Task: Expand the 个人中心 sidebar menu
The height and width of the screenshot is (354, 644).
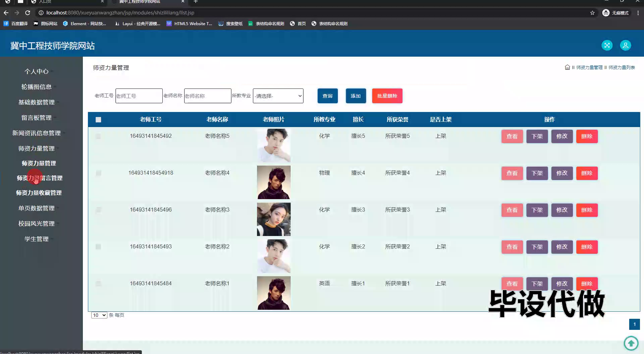Action: (x=36, y=71)
